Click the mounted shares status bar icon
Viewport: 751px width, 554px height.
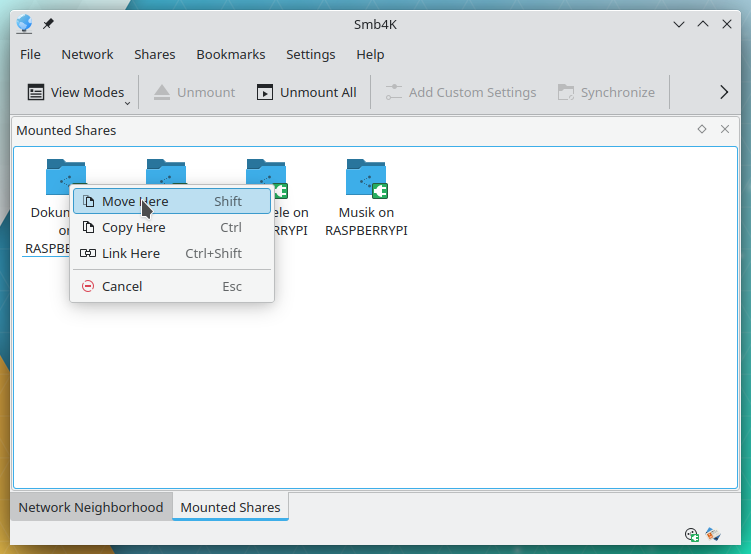pos(692,534)
